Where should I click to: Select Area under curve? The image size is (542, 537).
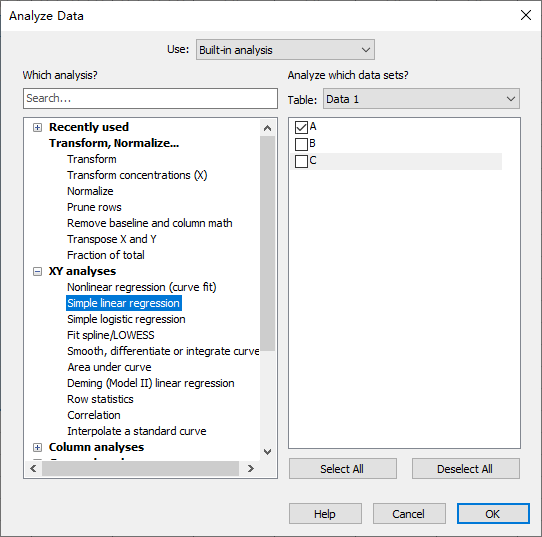click(x=109, y=367)
